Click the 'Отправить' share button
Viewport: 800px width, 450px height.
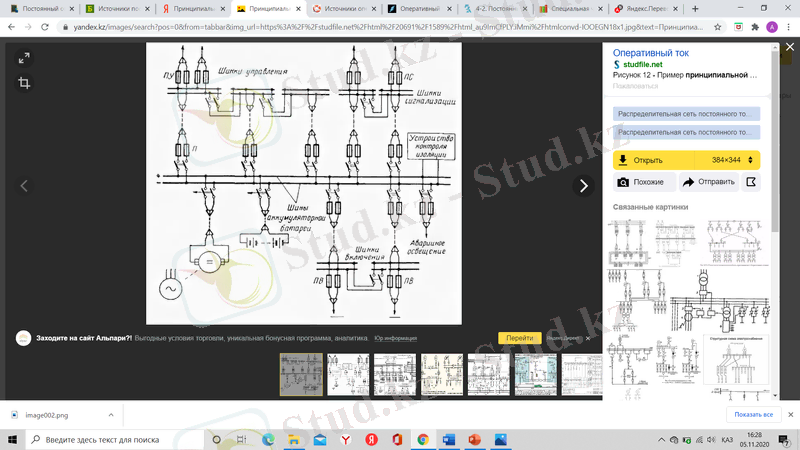coord(708,182)
